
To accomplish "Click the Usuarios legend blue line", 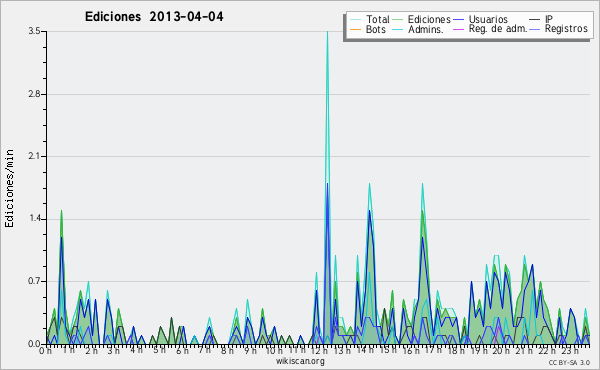I will click(458, 20).
